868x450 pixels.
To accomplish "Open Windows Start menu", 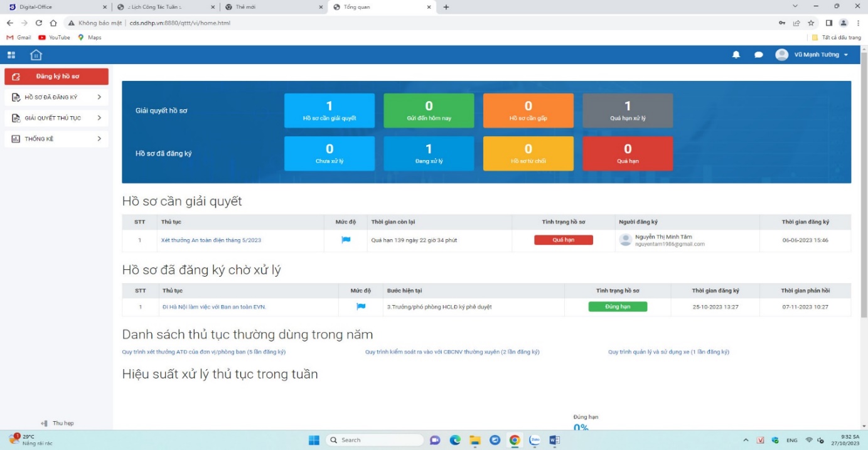I will pos(314,440).
